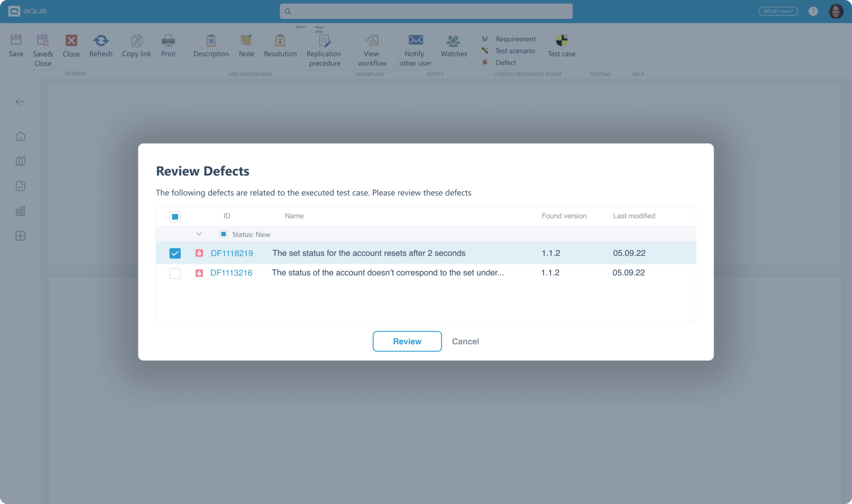Create a dependent Test scenario
This screenshot has height=504, width=852.
click(x=515, y=51)
